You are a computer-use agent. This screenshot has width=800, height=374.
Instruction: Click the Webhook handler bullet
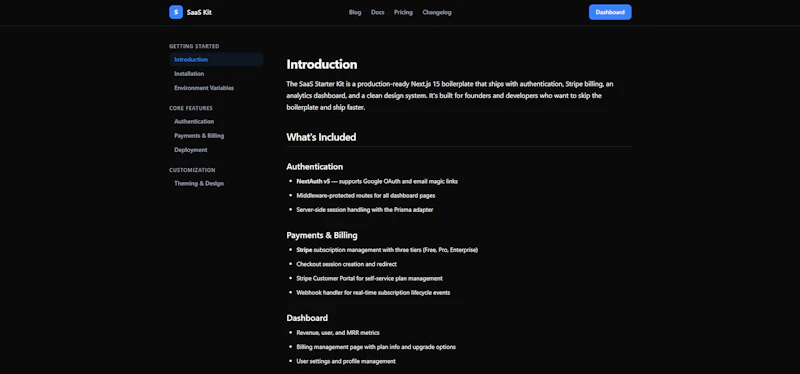[x=373, y=293]
